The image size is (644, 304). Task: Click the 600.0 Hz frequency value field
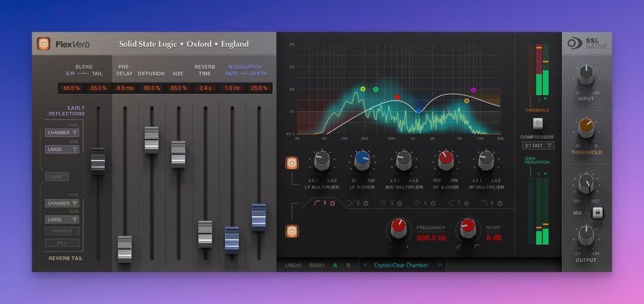(430, 237)
